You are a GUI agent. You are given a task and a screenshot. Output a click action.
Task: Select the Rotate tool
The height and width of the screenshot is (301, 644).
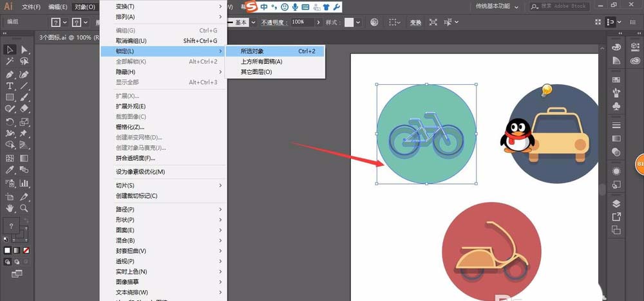[x=10, y=122]
